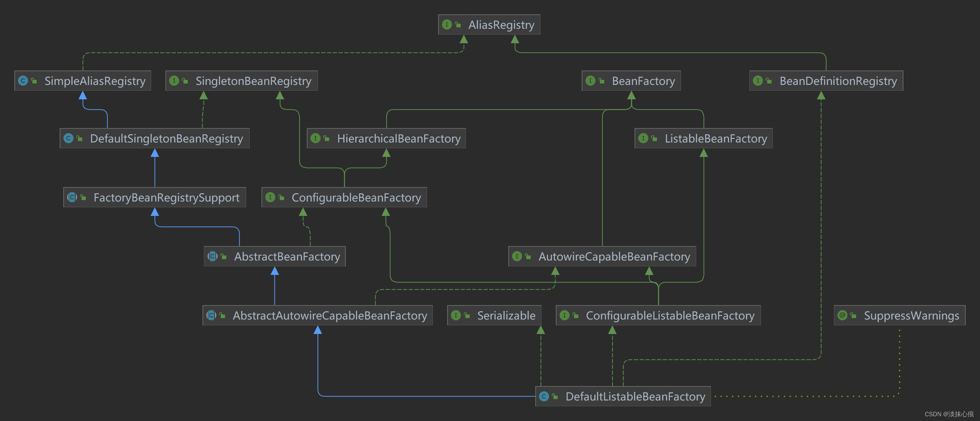
Task: Click the class icon of DefaultListableBeanFactory
Action: point(544,396)
